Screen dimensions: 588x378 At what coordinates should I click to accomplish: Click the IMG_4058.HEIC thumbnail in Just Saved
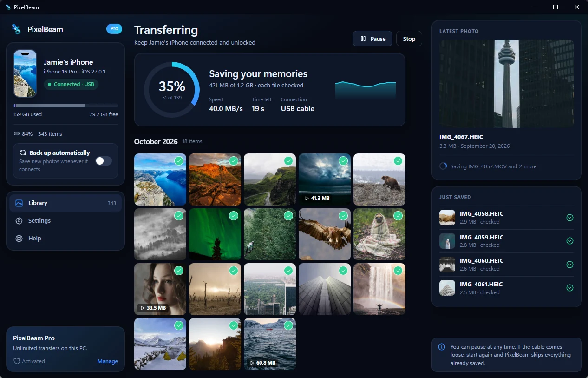point(447,218)
